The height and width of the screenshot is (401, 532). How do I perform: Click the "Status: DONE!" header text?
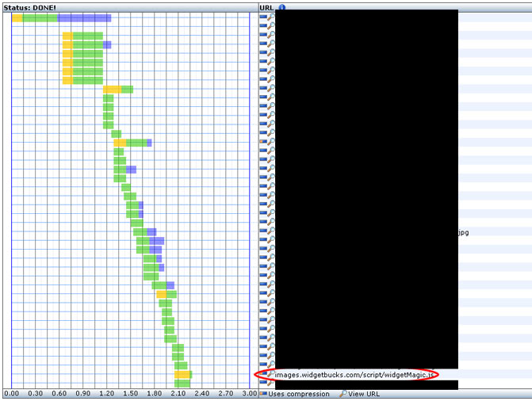click(x=30, y=7)
